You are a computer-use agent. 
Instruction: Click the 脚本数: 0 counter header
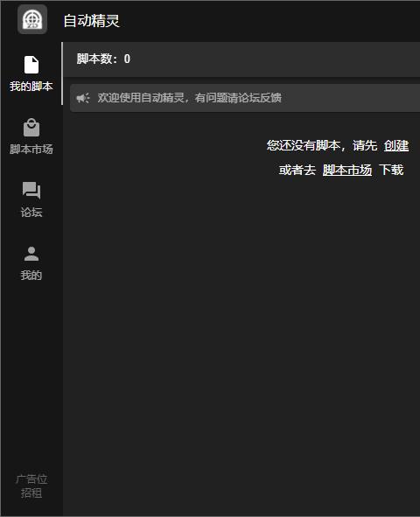pyautogui.click(x=103, y=59)
